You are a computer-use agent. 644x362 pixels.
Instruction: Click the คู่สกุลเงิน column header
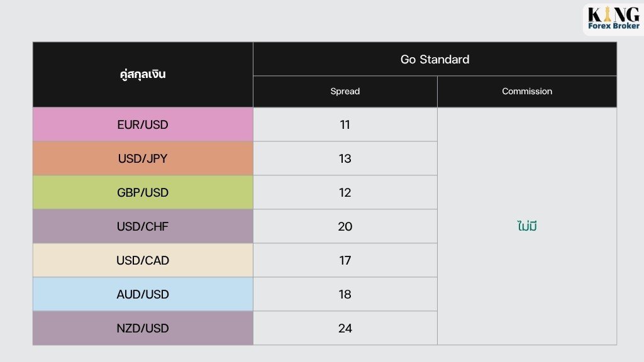(143, 74)
